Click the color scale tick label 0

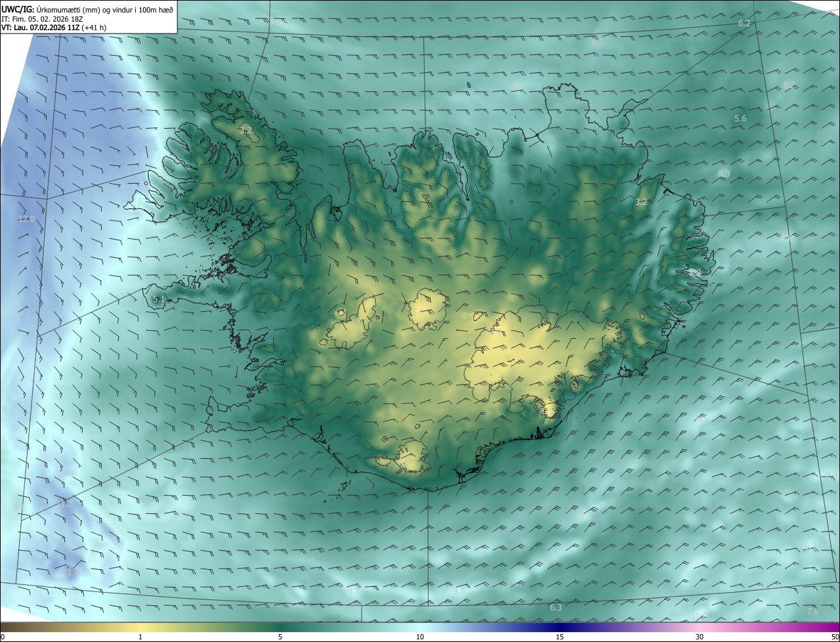click(3, 637)
